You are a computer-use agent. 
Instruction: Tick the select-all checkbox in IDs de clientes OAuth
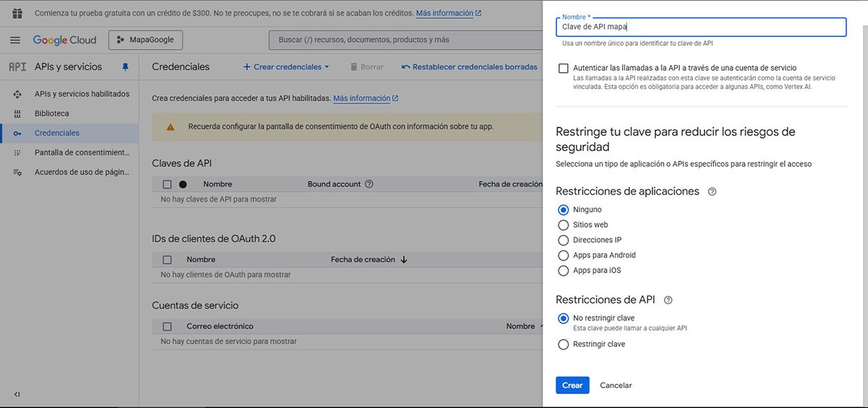pos(167,260)
